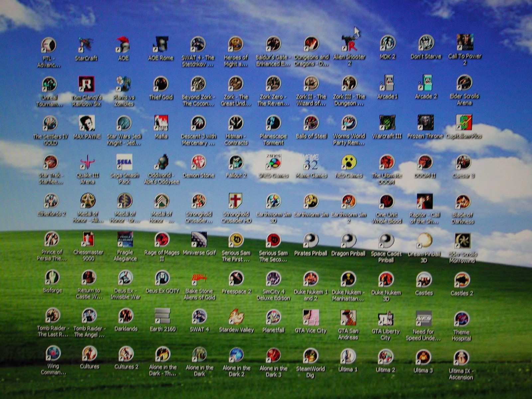This screenshot has width=532, height=399.
Task: Click the Prince of Persia shortcut
Action: pos(52,239)
